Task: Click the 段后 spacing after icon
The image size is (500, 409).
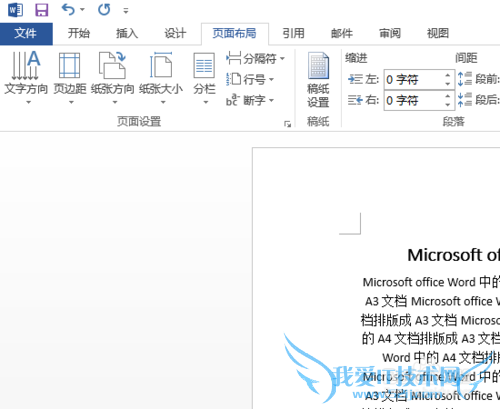Action: [465, 100]
